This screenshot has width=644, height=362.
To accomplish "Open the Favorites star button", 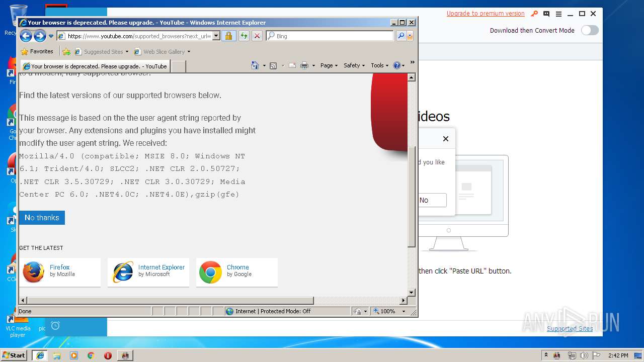I will point(37,51).
